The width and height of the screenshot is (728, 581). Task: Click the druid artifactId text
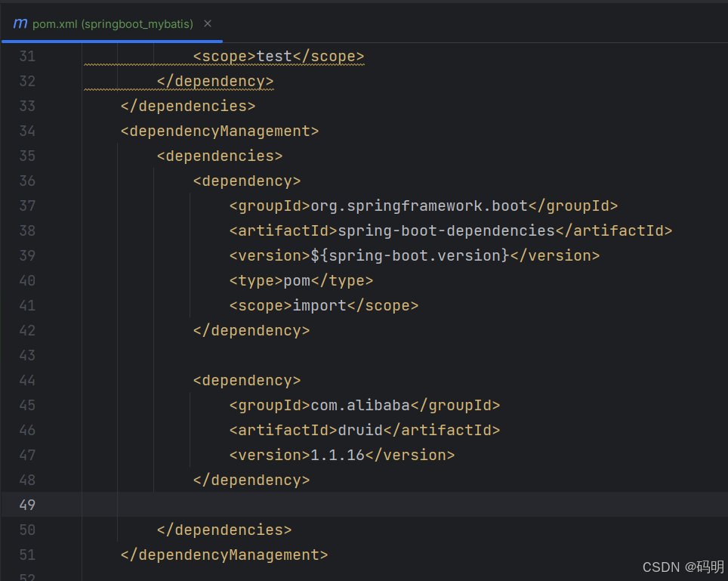(x=359, y=430)
